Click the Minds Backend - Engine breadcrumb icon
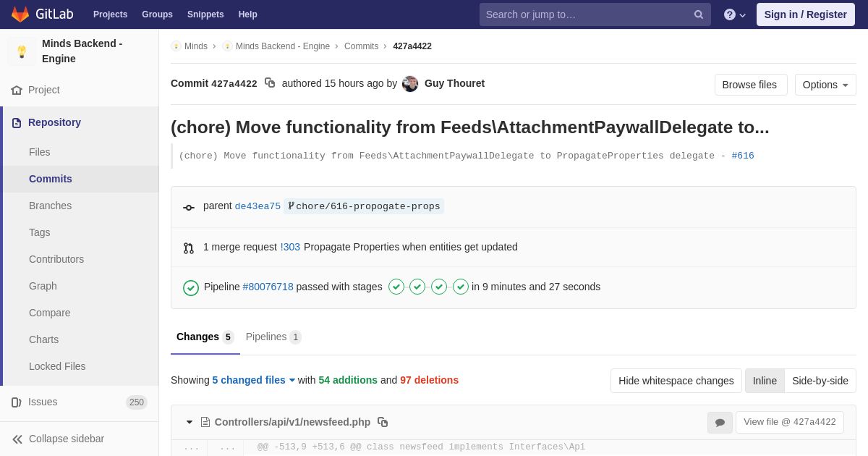Viewport: 868px width, 456px height. point(227,46)
